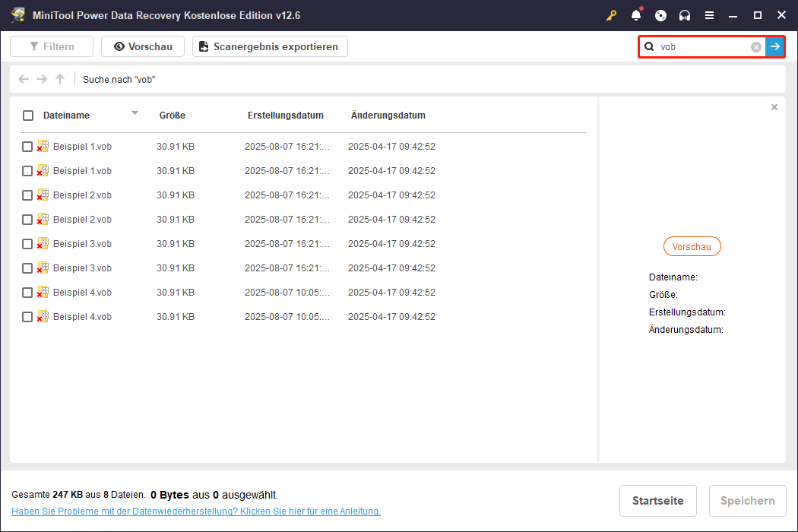798x532 pixels.
Task: Click file icon of the lower Beispiel 4.vob
Action: click(x=43, y=317)
